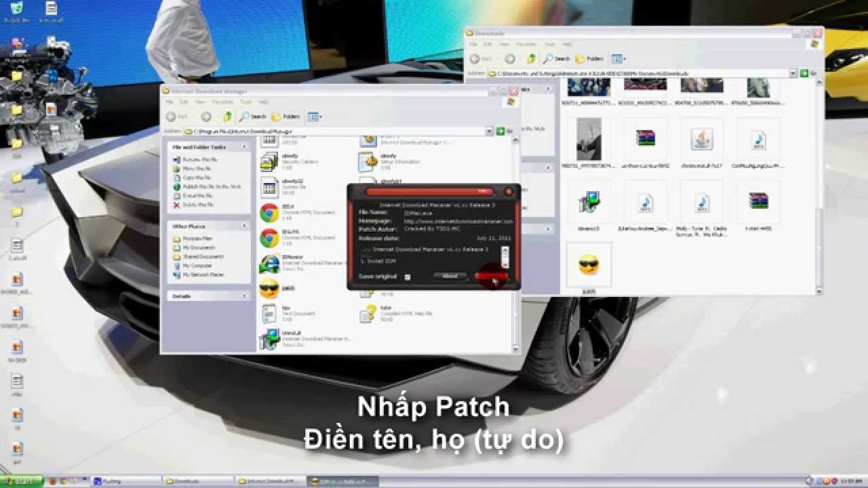
Task: Go up one folder in Internet Download Manager window
Action: (228, 117)
